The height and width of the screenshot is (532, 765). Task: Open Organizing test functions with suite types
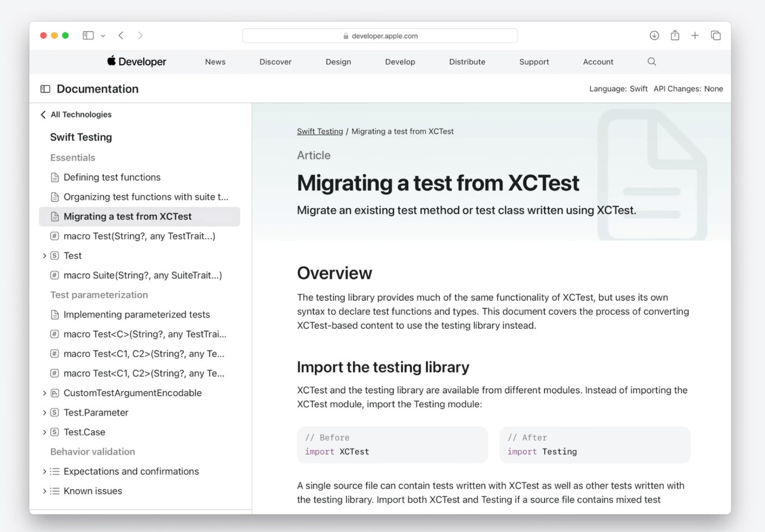click(146, 197)
